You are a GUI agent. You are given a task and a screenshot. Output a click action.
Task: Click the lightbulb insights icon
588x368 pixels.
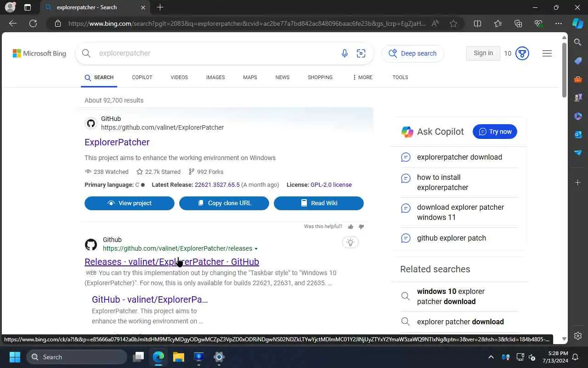(x=351, y=242)
